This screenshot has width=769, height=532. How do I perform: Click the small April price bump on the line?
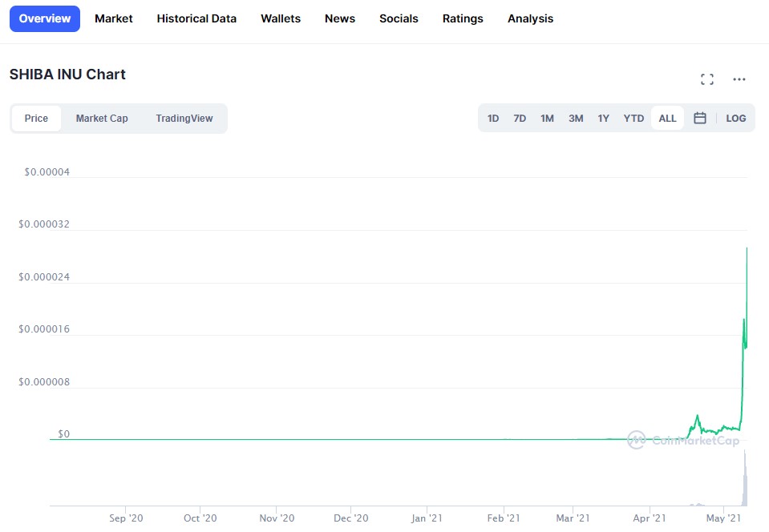pyautogui.click(x=697, y=417)
